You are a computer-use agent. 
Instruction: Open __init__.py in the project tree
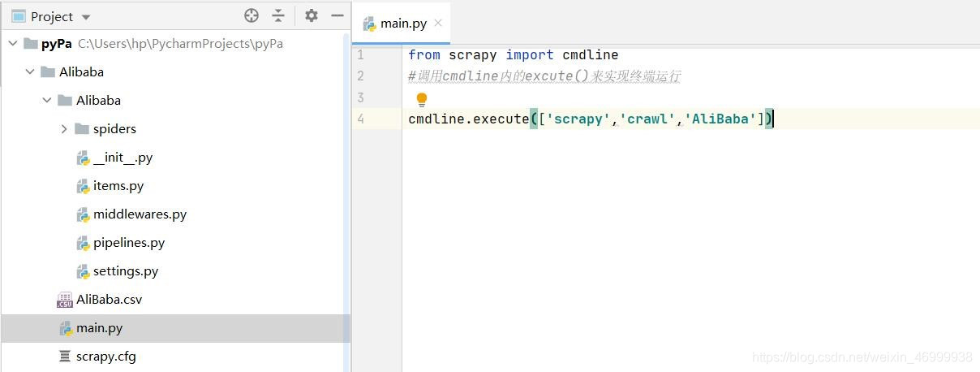[x=122, y=158]
